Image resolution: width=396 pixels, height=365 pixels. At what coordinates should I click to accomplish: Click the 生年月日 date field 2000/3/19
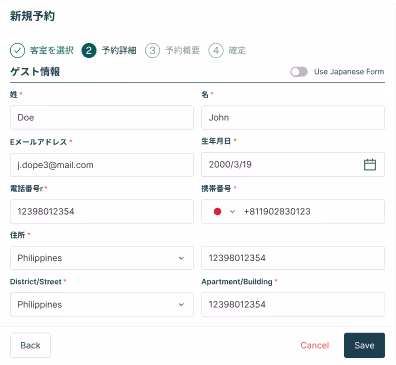pyautogui.click(x=293, y=165)
